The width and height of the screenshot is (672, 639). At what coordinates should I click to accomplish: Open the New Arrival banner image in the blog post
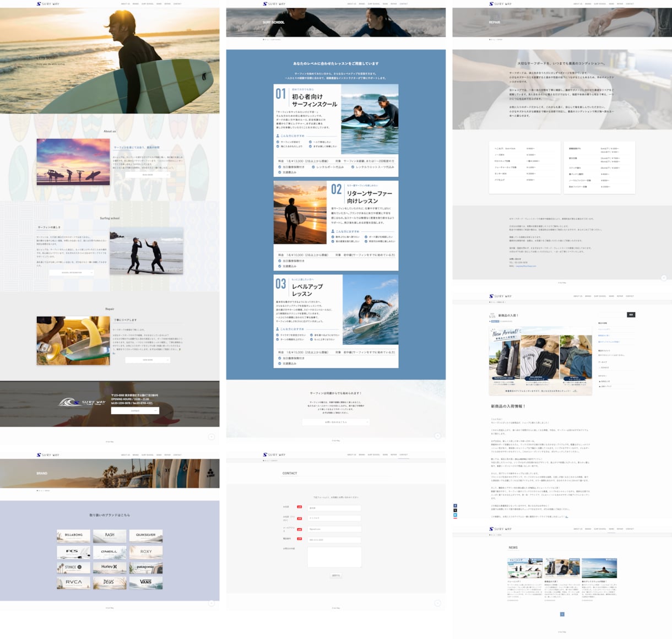click(x=540, y=361)
